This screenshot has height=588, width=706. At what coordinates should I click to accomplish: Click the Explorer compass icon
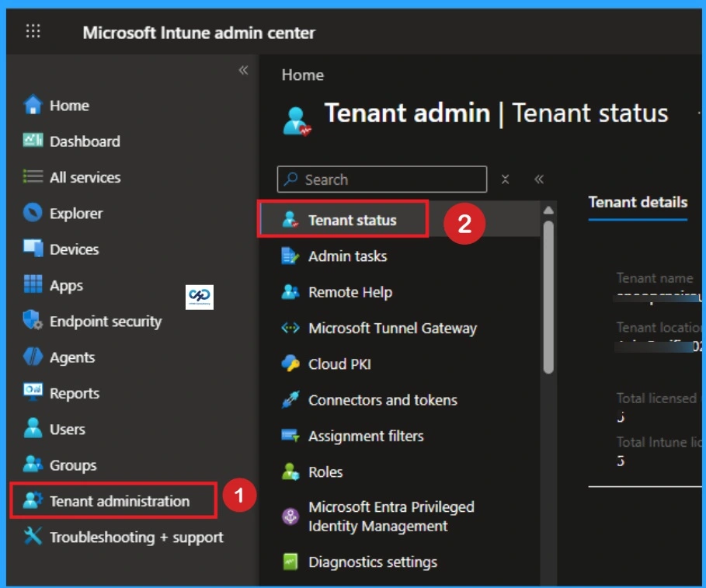[x=33, y=213]
